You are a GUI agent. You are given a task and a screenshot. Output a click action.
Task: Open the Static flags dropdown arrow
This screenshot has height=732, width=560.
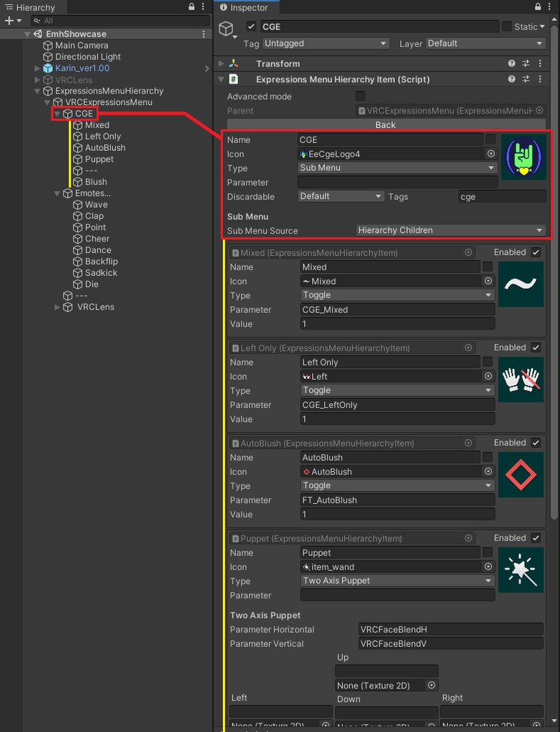click(x=542, y=26)
